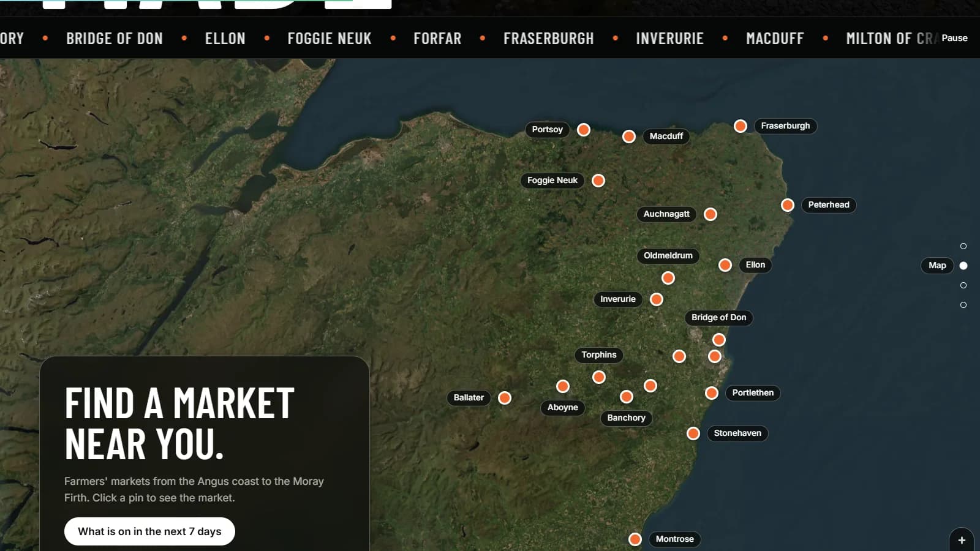
Task: Pause the scrolling ticker
Action: 954,38
